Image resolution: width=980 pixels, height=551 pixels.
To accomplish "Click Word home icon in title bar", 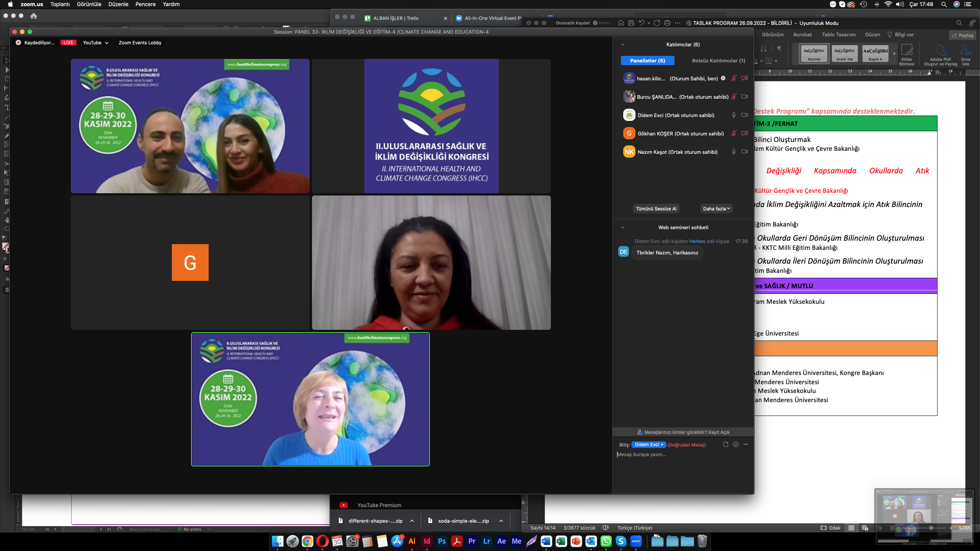I will [621, 23].
